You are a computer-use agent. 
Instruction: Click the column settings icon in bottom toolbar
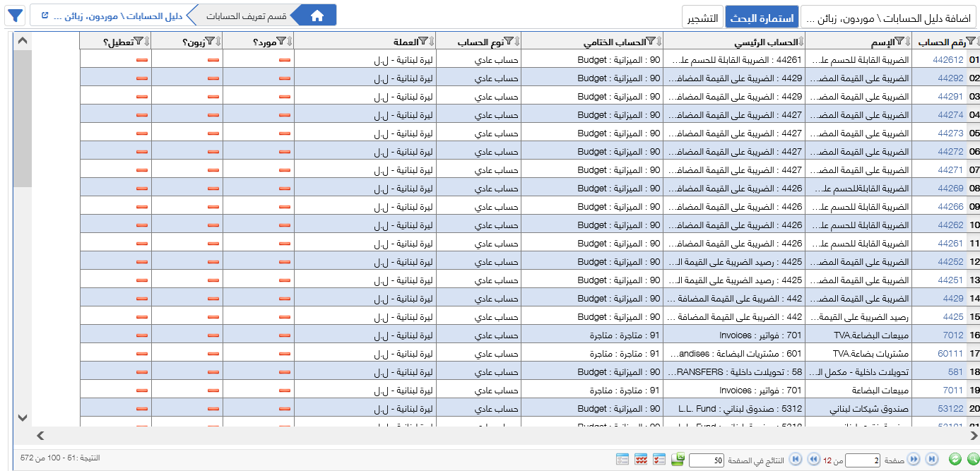621,458
